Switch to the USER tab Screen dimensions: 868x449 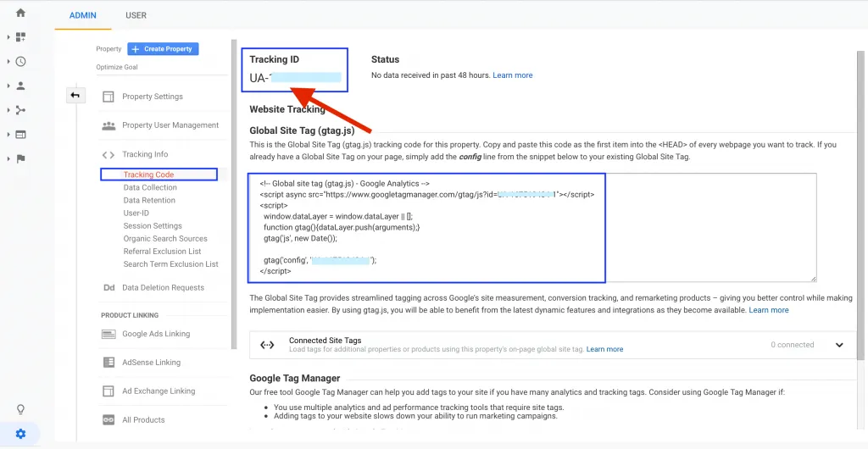(136, 15)
